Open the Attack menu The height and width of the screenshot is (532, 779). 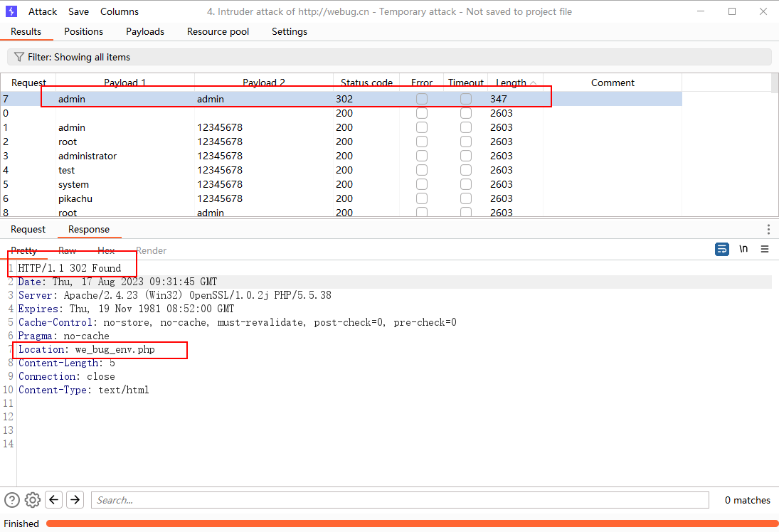pos(43,11)
